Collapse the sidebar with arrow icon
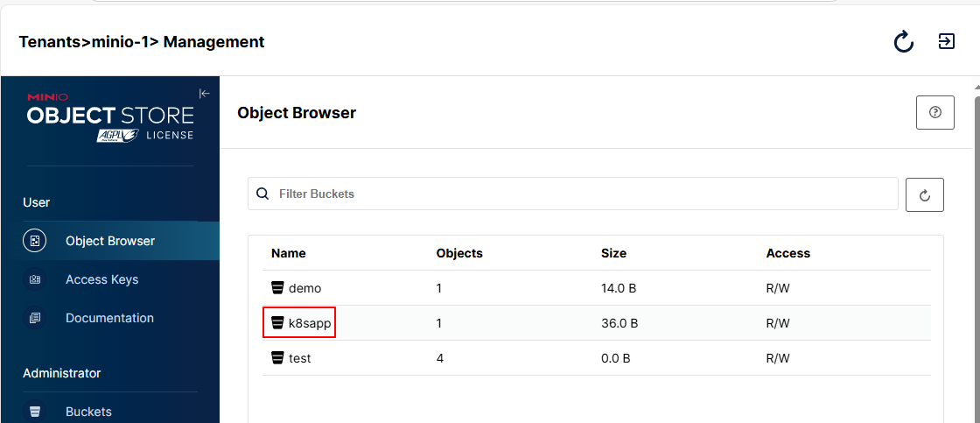Image resolution: width=980 pixels, height=423 pixels. (205, 94)
